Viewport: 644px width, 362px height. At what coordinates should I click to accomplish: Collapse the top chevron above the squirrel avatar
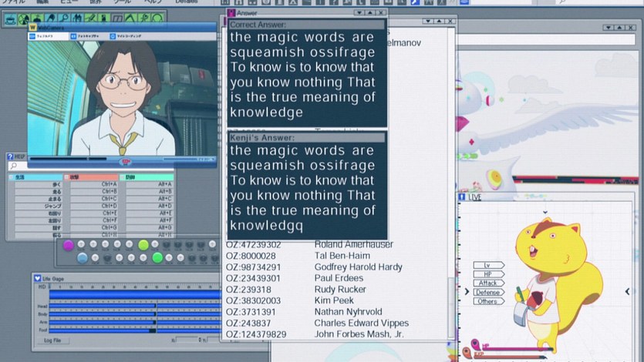pos(544,213)
